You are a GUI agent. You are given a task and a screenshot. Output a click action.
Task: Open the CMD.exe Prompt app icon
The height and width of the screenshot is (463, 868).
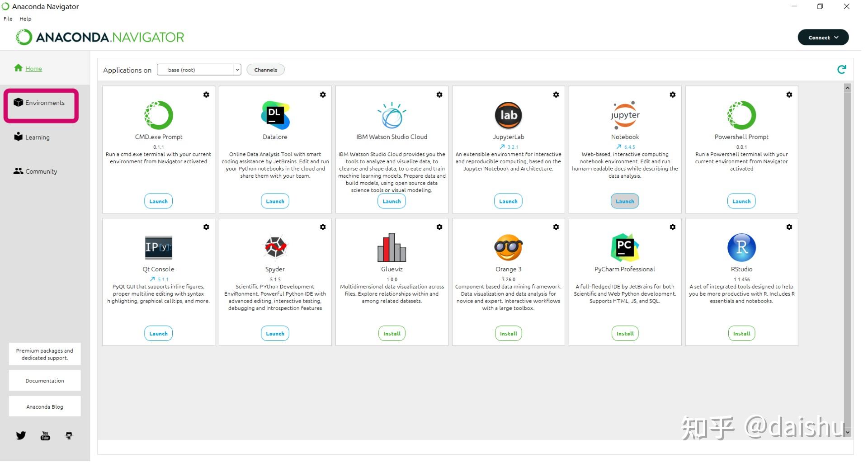159,116
